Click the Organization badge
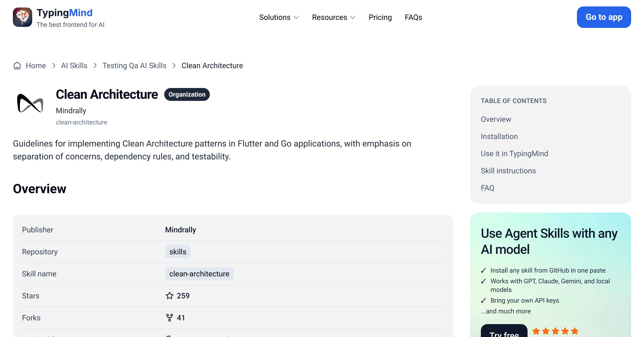 (x=187, y=94)
